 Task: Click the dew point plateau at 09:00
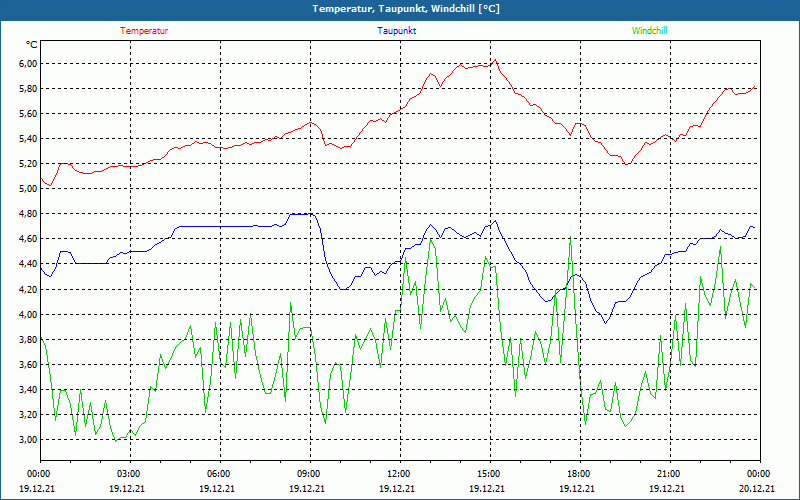(301, 214)
